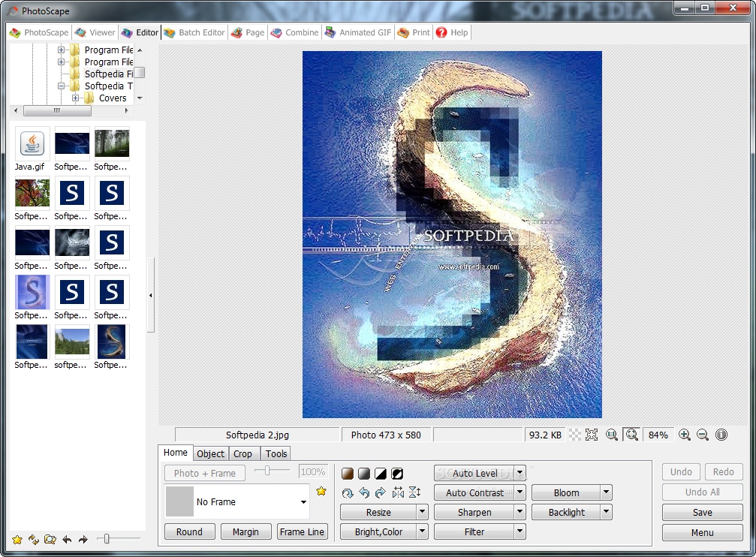Click the Menu button
The width and height of the screenshot is (756, 557).
point(702,532)
